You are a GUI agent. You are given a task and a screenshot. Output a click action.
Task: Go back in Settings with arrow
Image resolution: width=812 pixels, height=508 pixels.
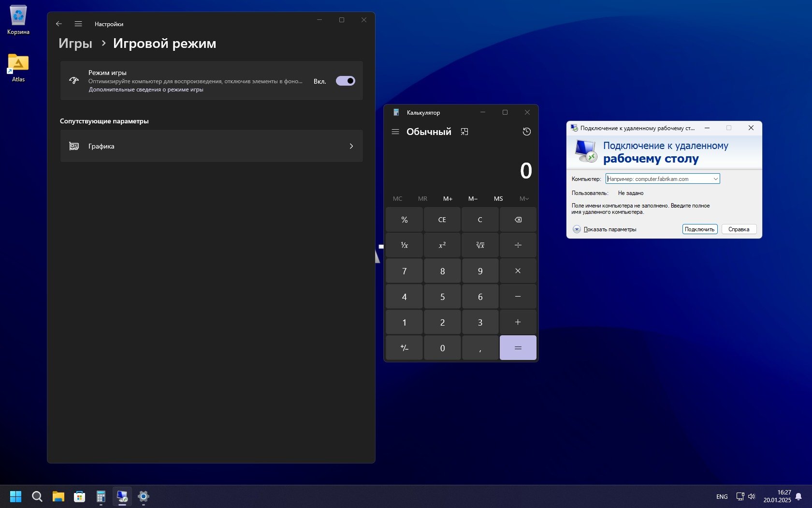click(59, 24)
